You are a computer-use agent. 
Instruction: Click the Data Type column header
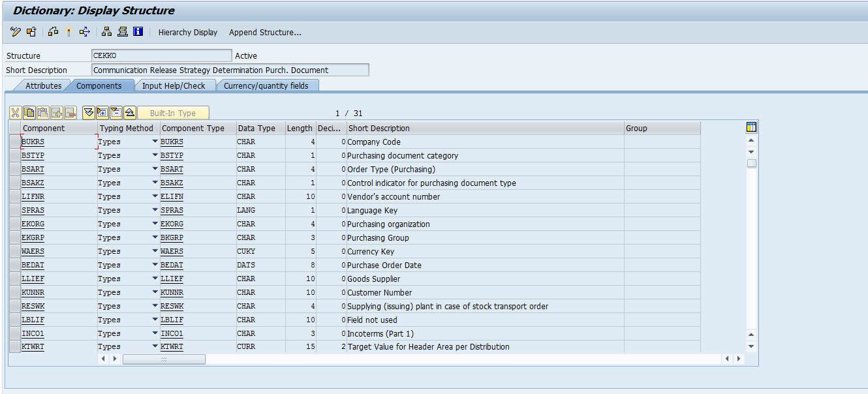(260, 128)
